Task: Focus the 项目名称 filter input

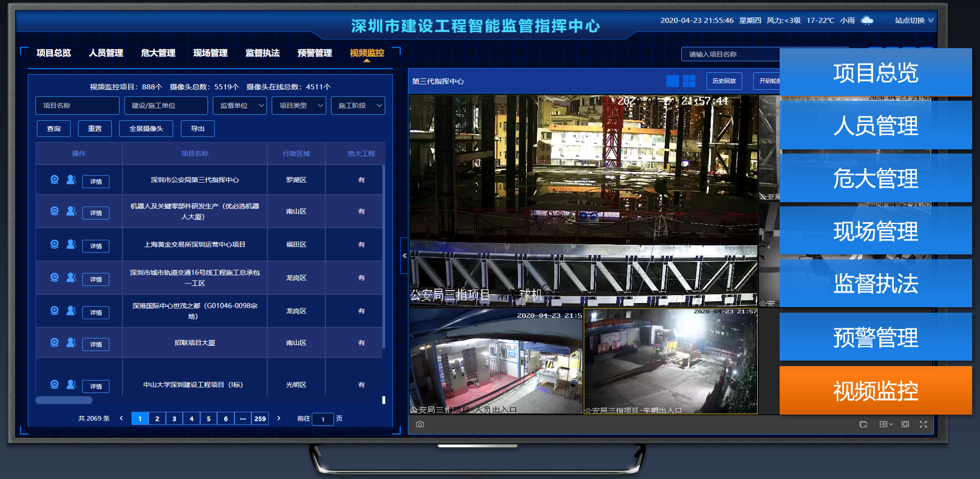Action: 77,106
